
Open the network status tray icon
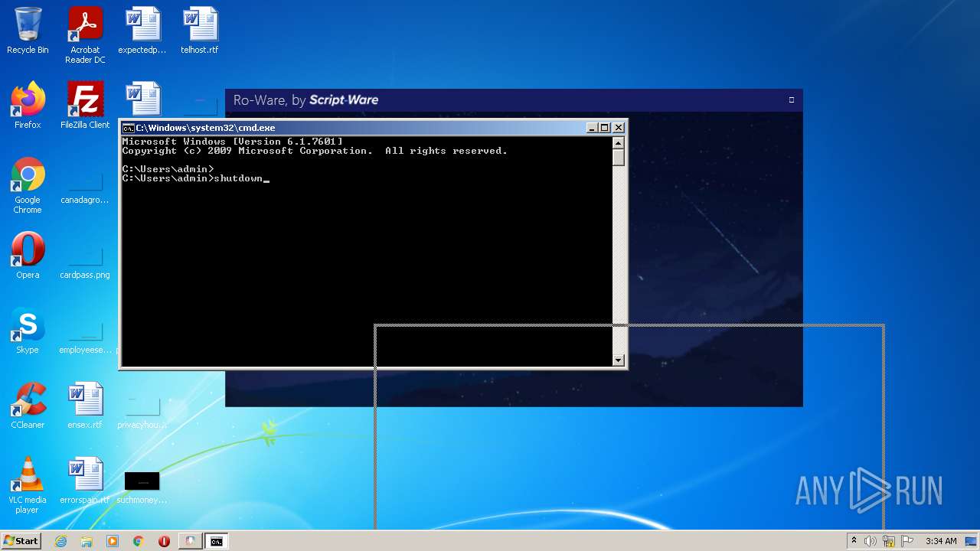889,541
